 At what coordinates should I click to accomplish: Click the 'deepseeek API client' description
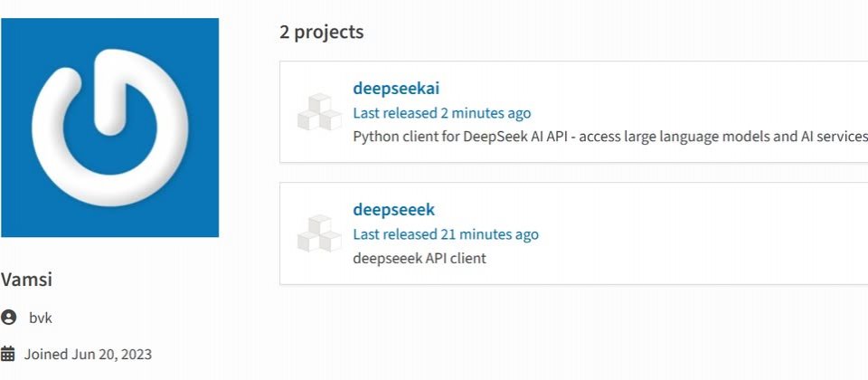coord(420,259)
